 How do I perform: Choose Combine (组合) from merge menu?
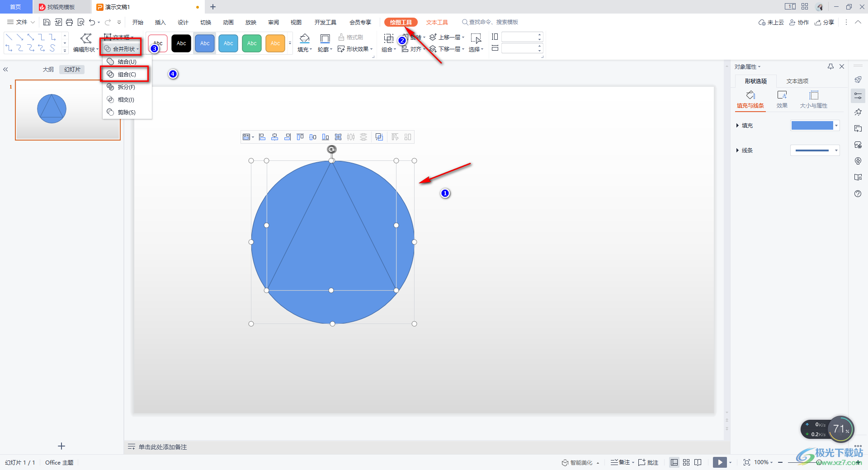tap(127, 75)
